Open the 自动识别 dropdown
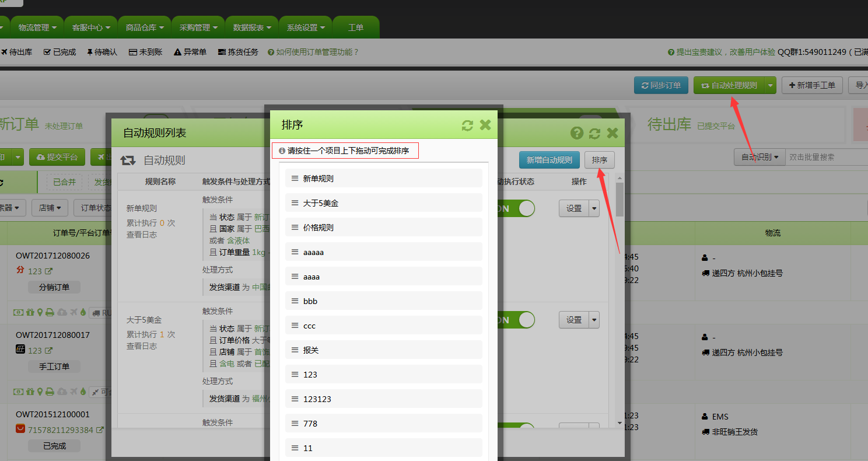868x461 pixels. [759, 157]
